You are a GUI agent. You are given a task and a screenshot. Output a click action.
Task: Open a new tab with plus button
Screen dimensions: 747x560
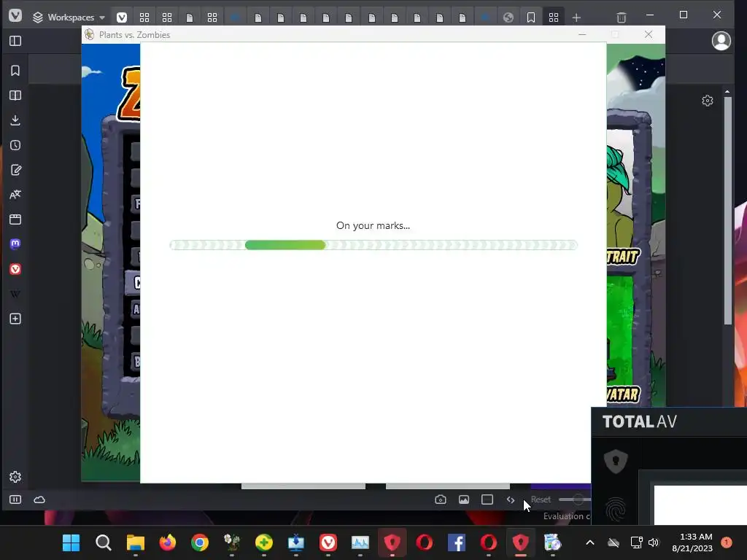pyautogui.click(x=576, y=17)
